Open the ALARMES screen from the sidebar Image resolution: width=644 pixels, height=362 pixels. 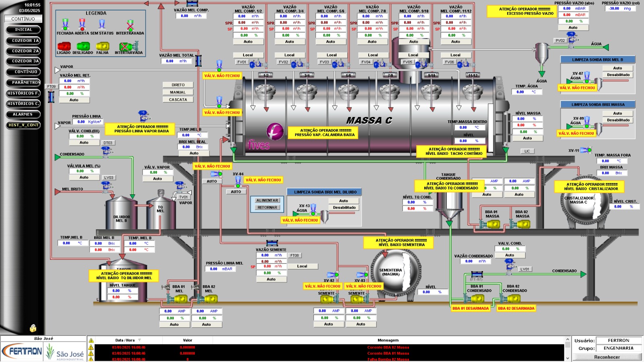click(x=23, y=114)
